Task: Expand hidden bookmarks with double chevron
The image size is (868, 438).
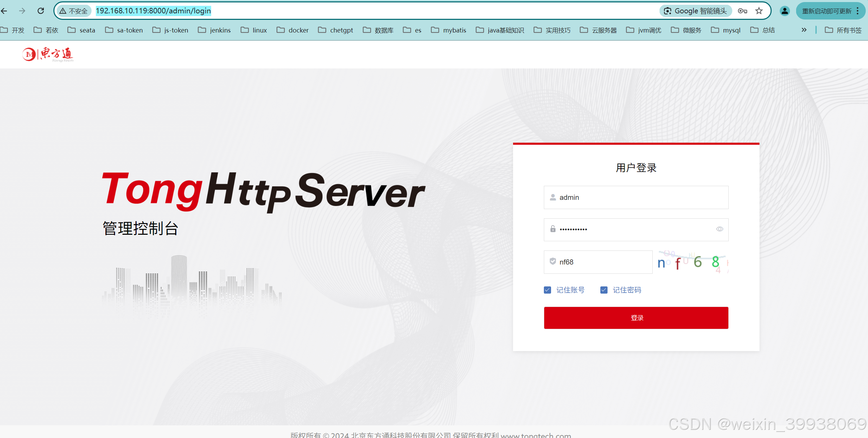Action: 804,30
